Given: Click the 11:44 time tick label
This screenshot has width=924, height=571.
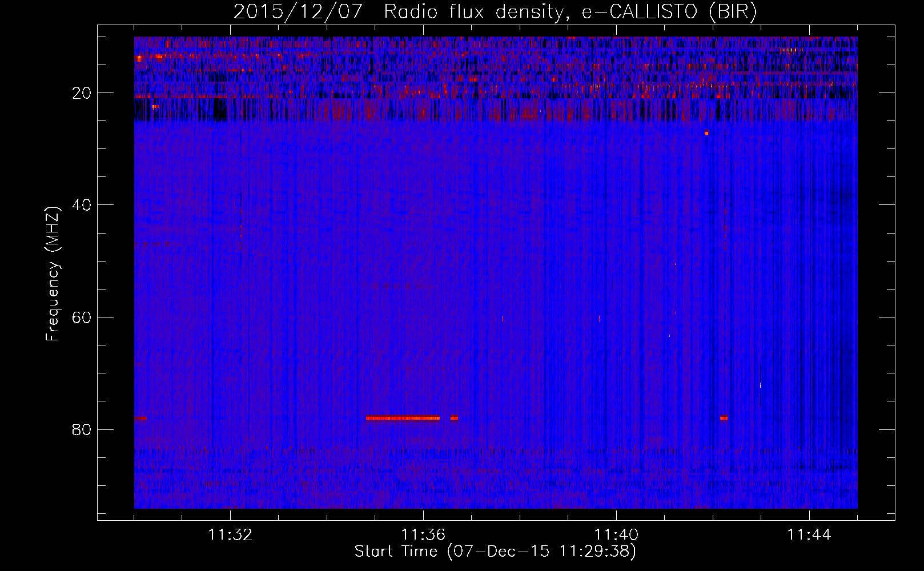Looking at the screenshot, I should [x=809, y=535].
